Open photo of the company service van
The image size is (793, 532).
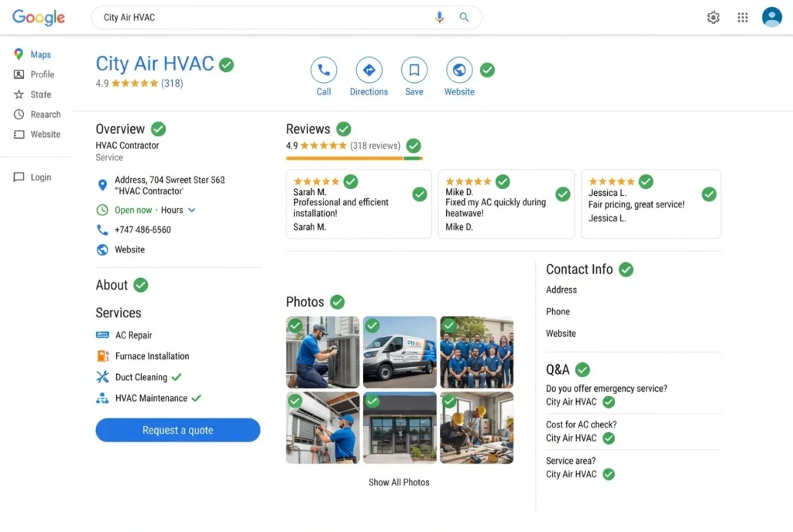pos(400,352)
